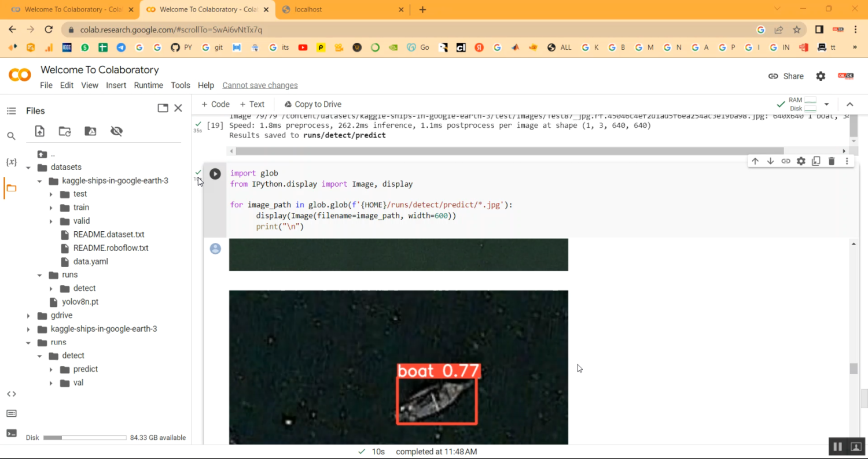This screenshot has width=868, height=459.
Task: Click the boat 0.77 detection output image
Action: [399, 367]
